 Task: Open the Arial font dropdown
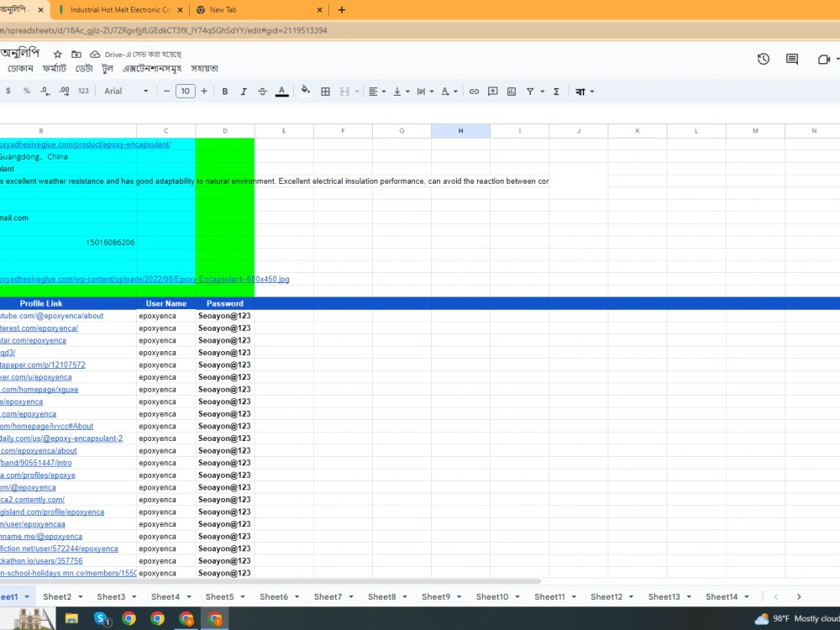(127, 91)
